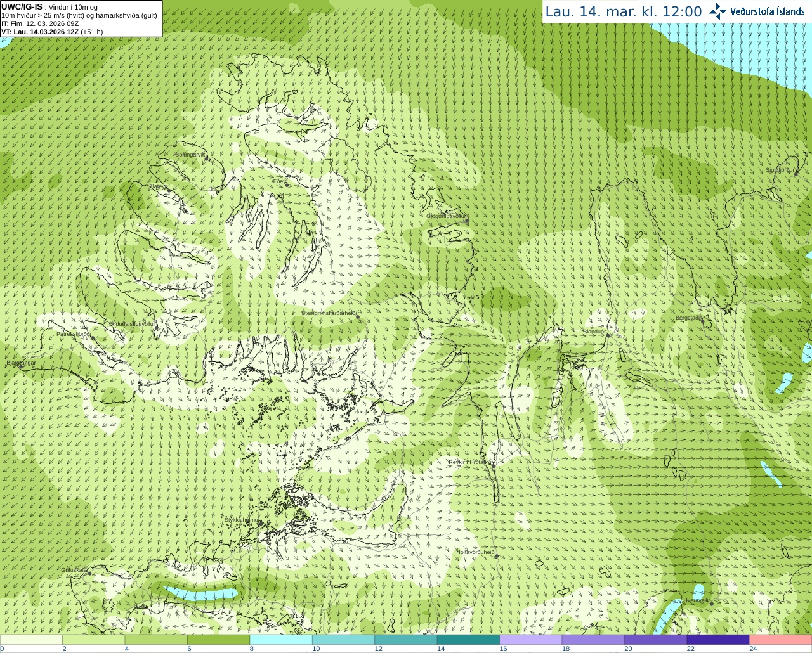Click the Holtavörðuheiði station label
The image size is (812, 653).
pos(476,552)
